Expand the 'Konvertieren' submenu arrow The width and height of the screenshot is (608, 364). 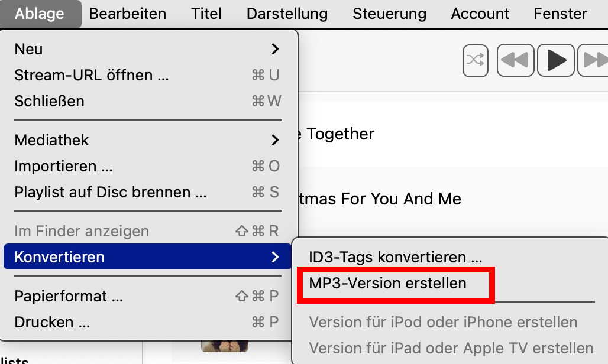point(274,256)
